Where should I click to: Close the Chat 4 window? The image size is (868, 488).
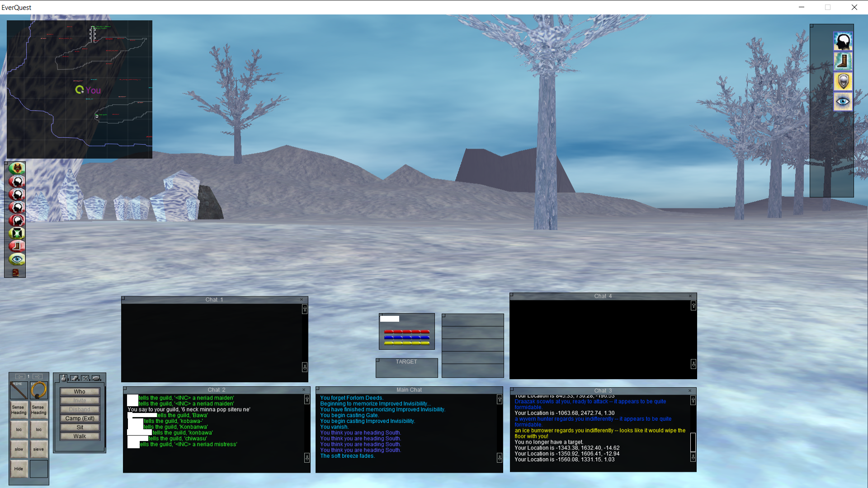(690, 296)
